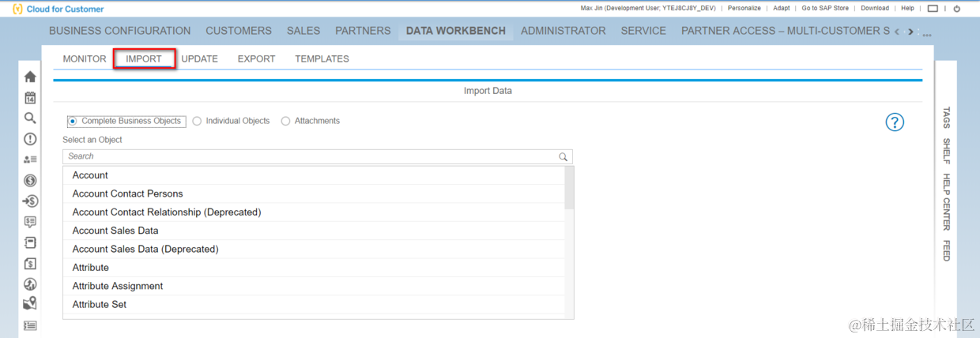This screenshot has height=338, width=980.
Task: Open the arrow-dollar icon in sidebar
Action: click(x=30, y=201)
